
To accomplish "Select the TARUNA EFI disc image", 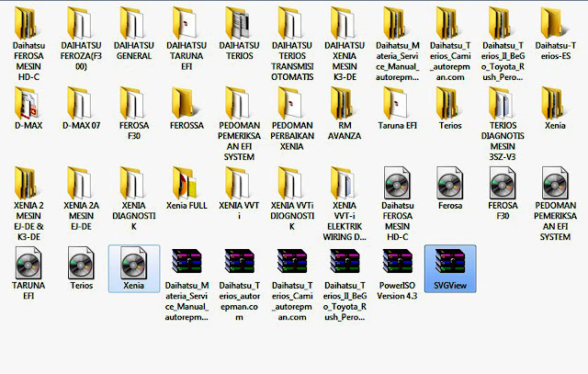I will coord(28,274).
